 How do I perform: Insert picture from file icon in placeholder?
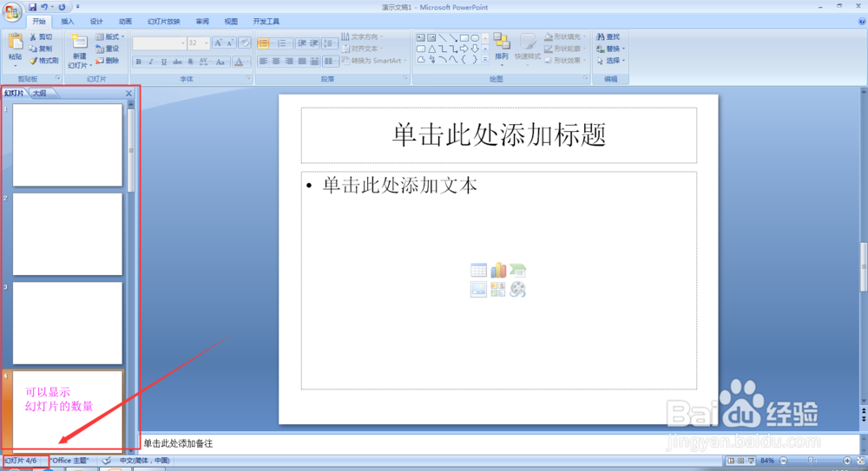click(478, 290)
